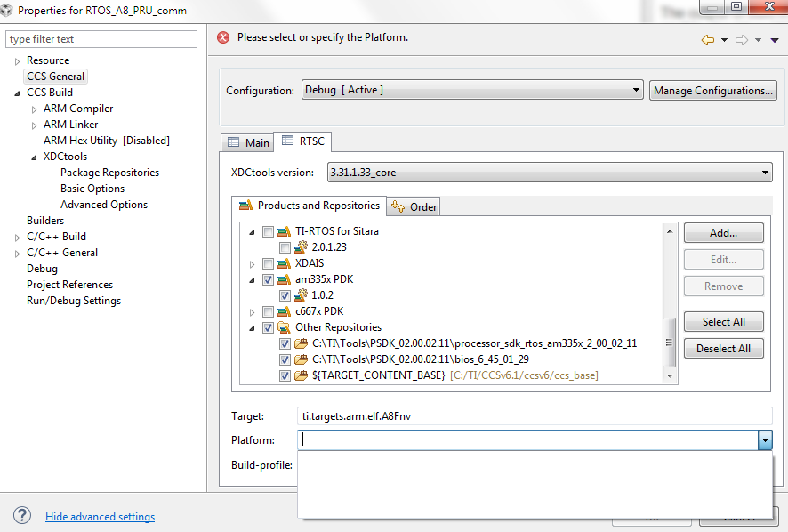Click the Hide advanced settings link
The height and width of the screenshot is (532, 788).
(x=100, y=517)
